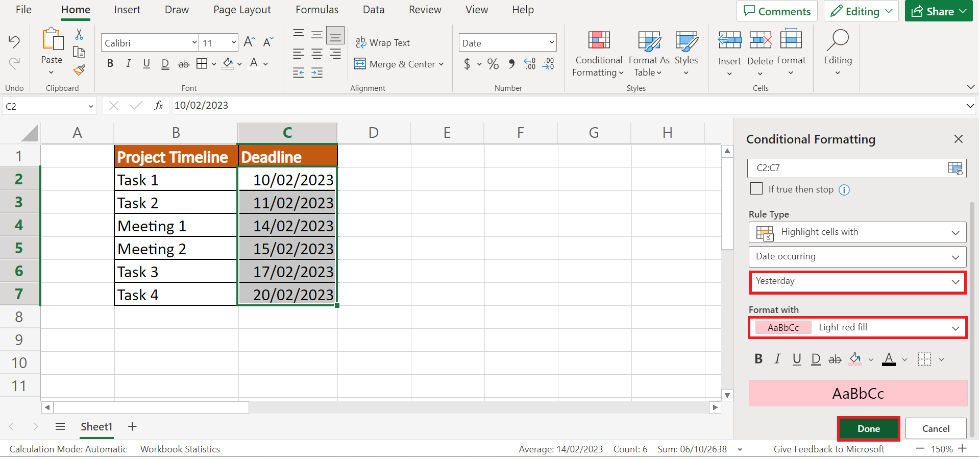This screenshot has width=980, height=459.
Task: Click the Font Color A in the ribbon
Action: tap(254, 64)
